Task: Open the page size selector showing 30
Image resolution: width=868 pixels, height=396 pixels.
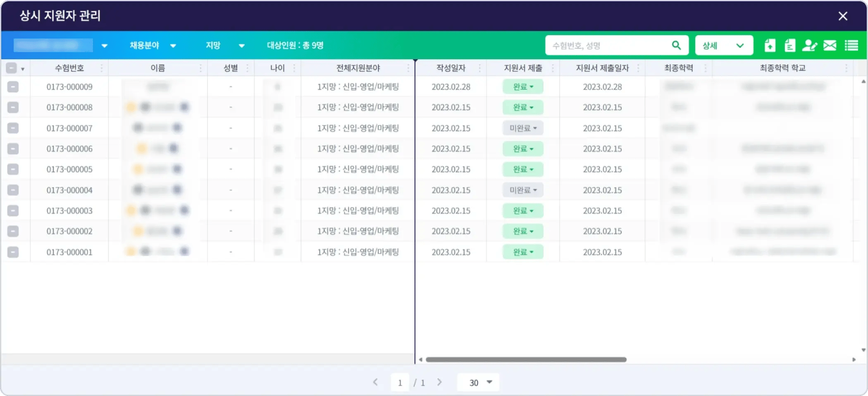Action: [x=478, y=382]
